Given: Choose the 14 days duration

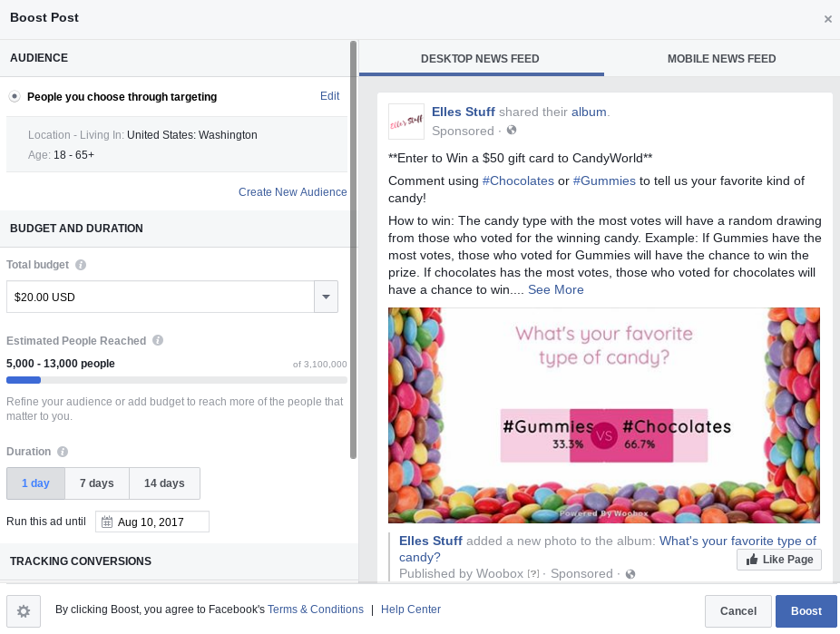Looking at the screenshot, I should point(164,483).
